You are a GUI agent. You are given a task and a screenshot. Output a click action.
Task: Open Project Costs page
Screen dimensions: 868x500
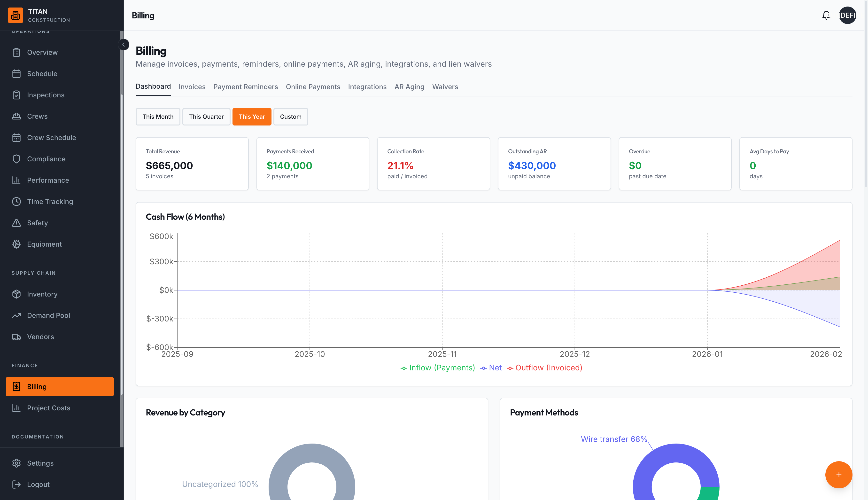60,408
